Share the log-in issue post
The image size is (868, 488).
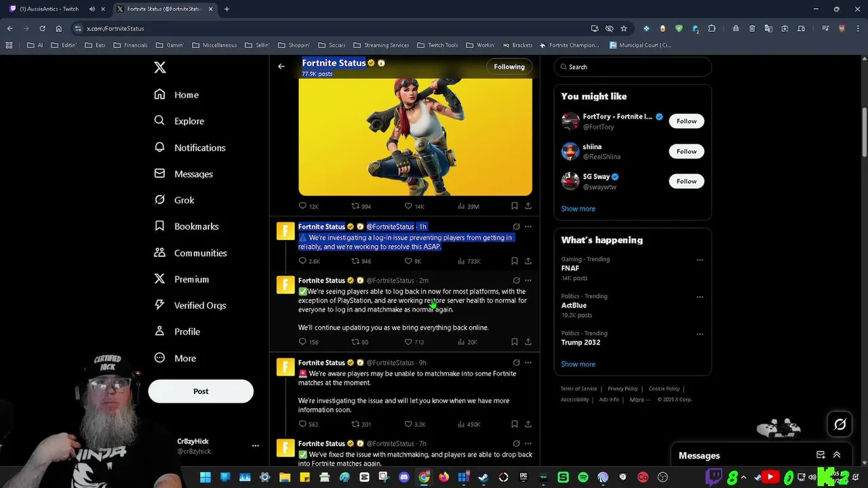(x=528, y=261)
